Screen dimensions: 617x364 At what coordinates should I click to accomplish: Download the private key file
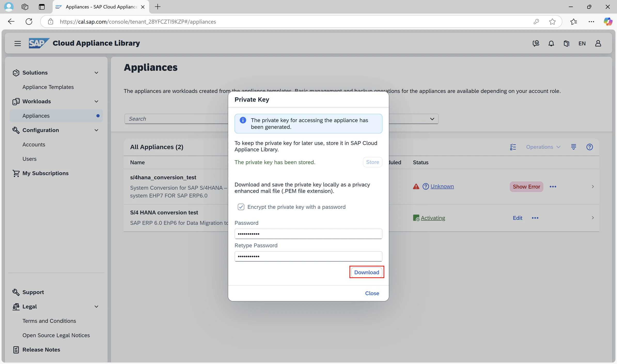point(366,272)
